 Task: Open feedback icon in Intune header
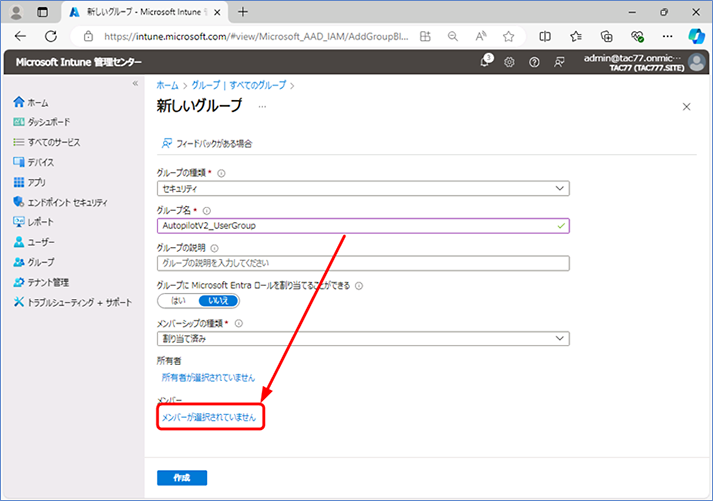point(559,62)
